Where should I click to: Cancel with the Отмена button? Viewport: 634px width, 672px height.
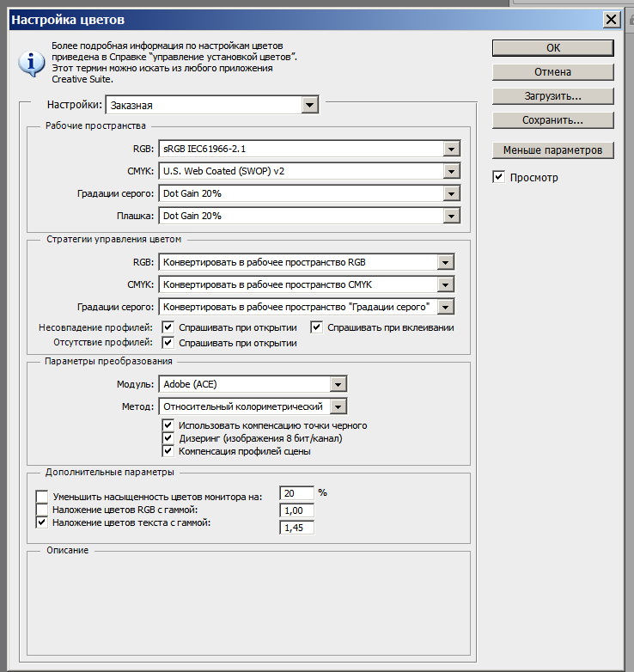(552, 72)
